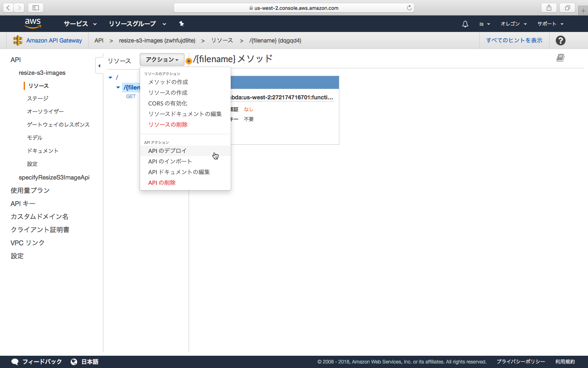
Task: Open カスタムドメイン名 in the sidebar
Action: point(40,217)
